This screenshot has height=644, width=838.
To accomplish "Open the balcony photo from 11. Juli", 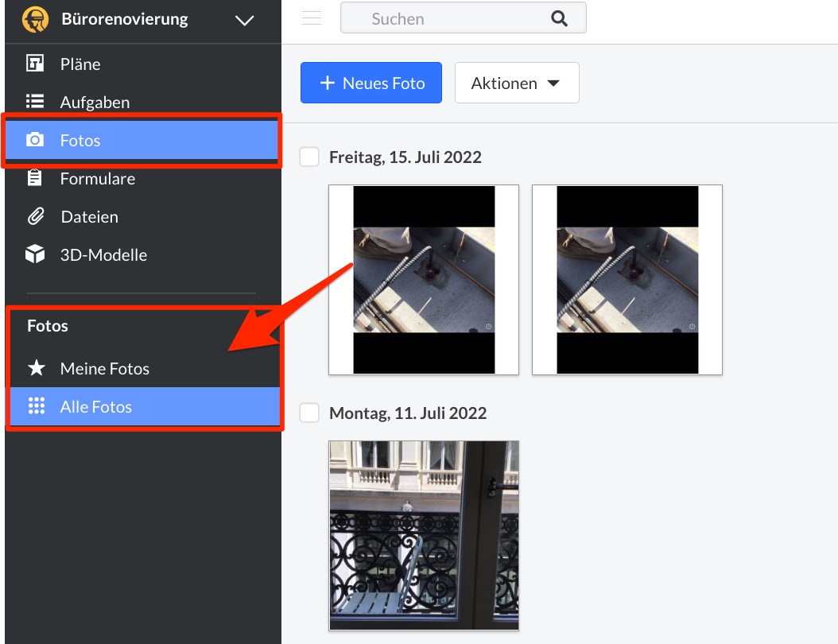I will coord(424,536).
